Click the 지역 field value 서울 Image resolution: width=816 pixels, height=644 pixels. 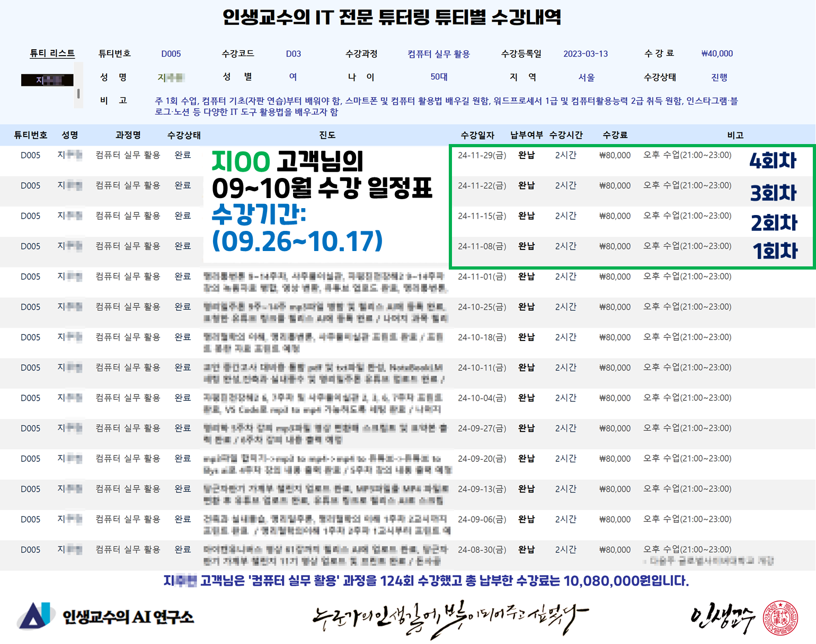point(587,77)
